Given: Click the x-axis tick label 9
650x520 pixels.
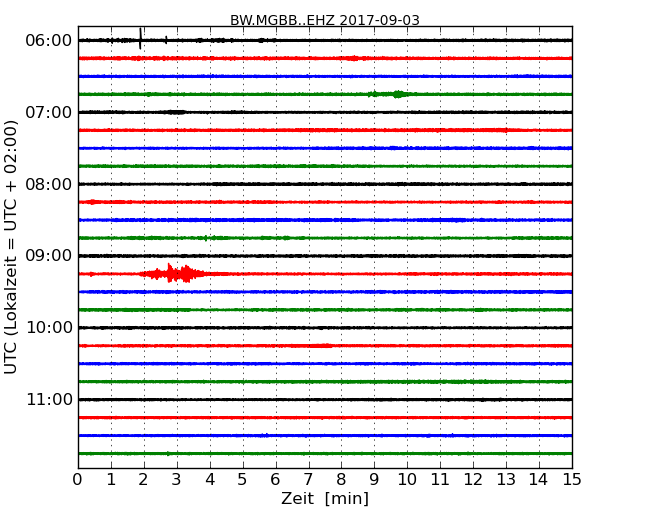Looking at the screenshot, I should coord(374,480).
